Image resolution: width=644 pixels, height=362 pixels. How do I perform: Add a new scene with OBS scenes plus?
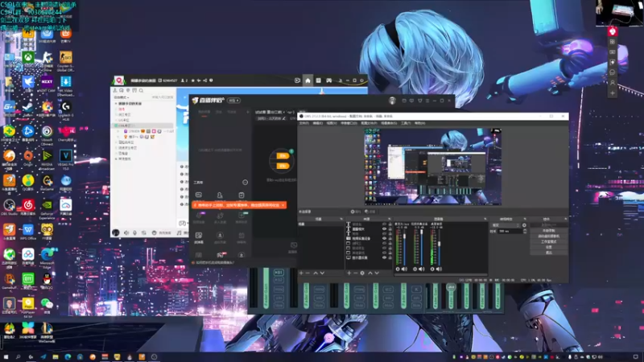tap(301, 273)
